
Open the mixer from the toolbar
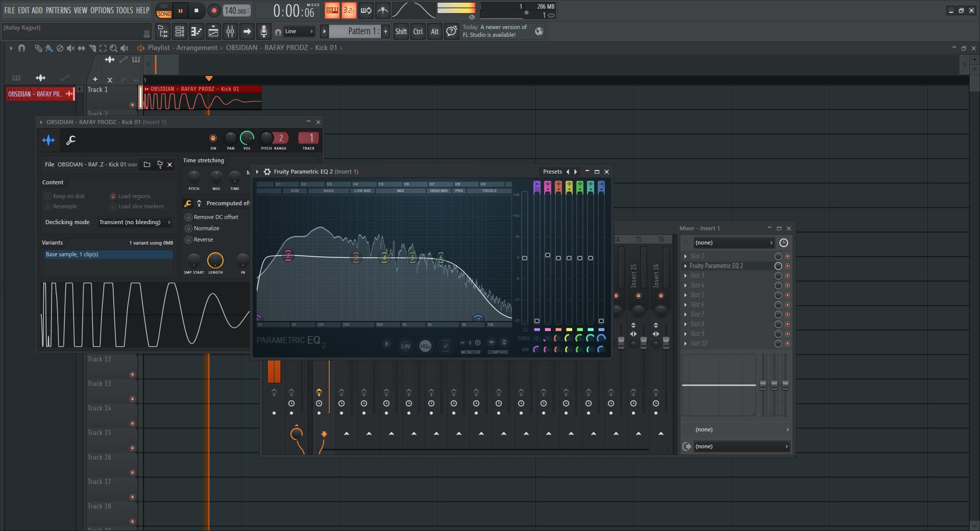tap(230, 32)
